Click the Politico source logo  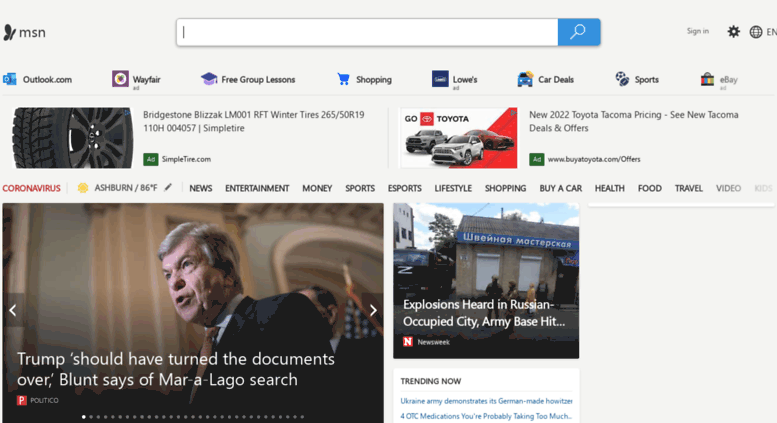pyautogui.click(x=21, y=400)
